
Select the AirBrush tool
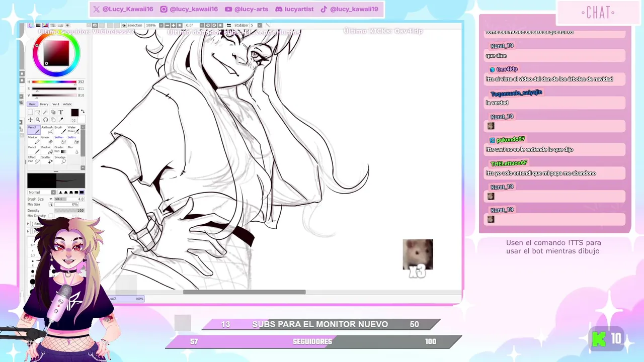pyautogui.click(x=47, y=130)
